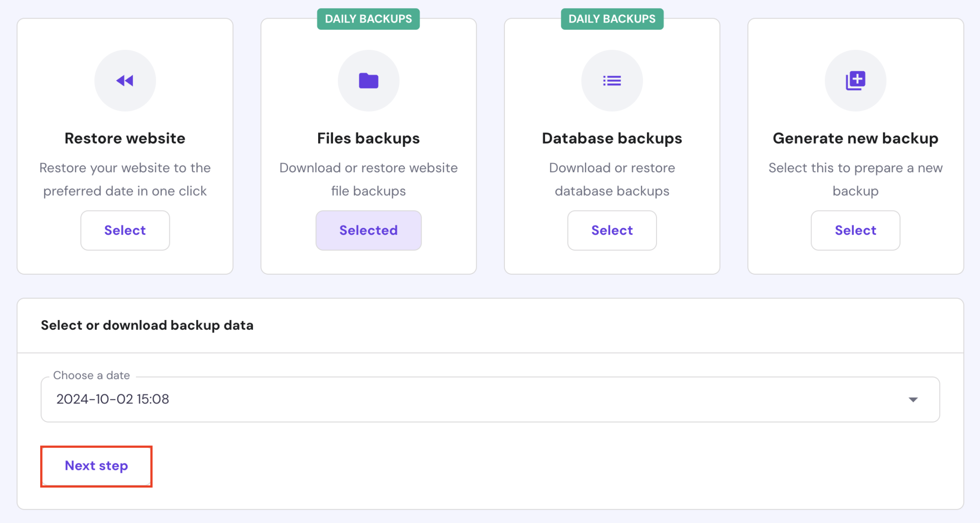980x523 pixels.
Task: Click the Generate new backup heading
Action: [x=855, y=138]
